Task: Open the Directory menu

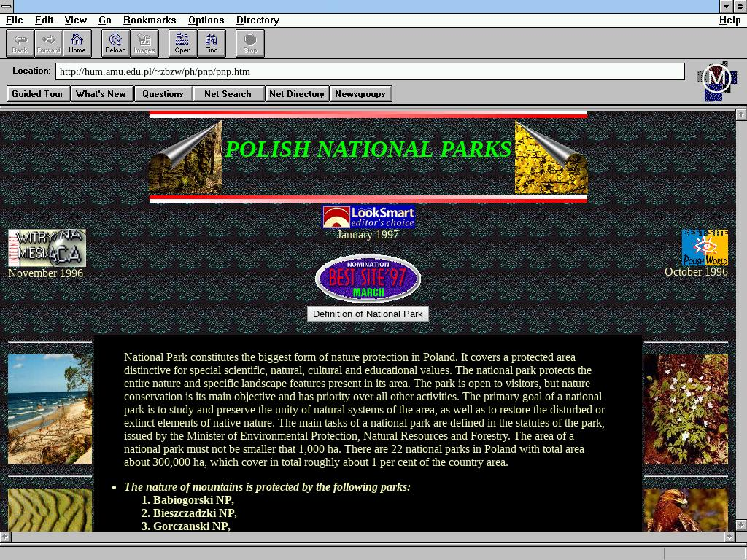Action: pyautogui.click(x=258, y=20)
